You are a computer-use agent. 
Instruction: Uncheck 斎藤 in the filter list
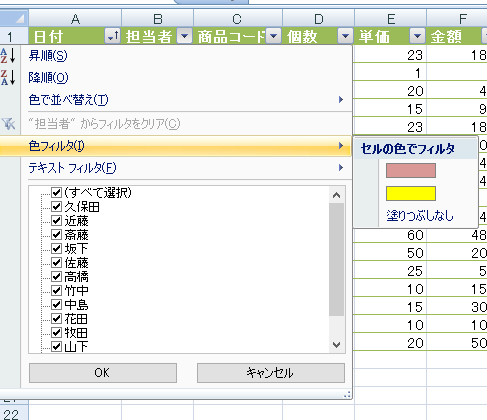[x=56, y=235]
